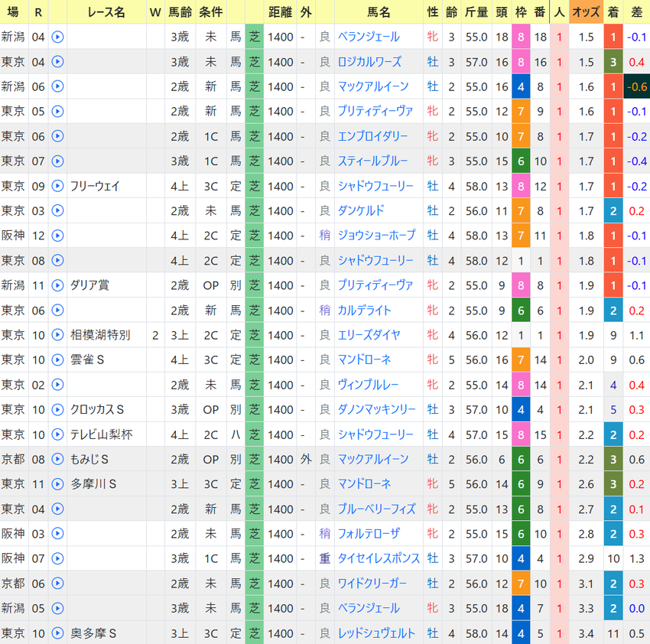Play video in the カルデライト row
Viewport: 650px width, 644px height.
point(57,311)
